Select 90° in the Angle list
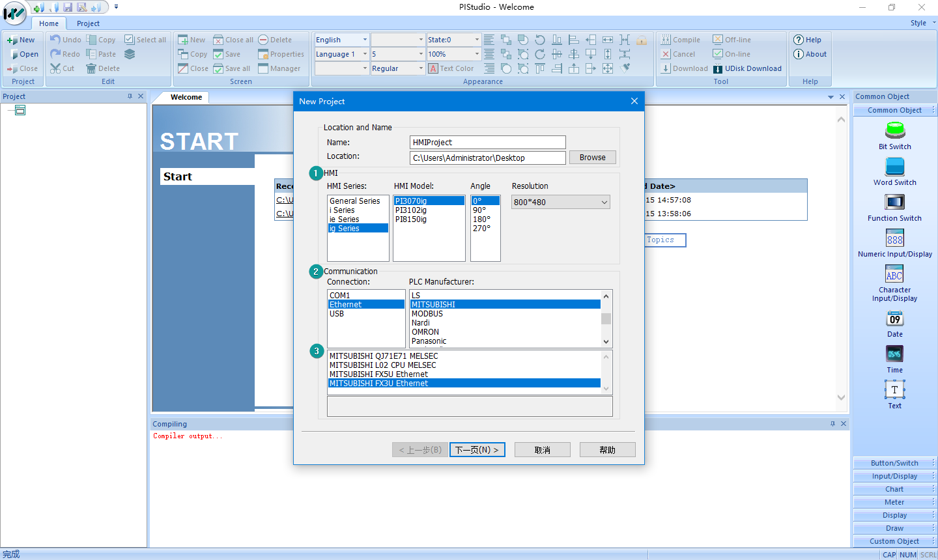This screenshot has height=560, width=938. point(479,210)
